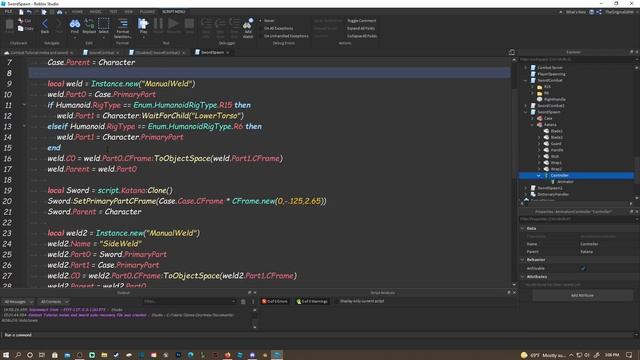Image resolution: width=640 pixels, height=360 pixels.
Task: Click the undo arrow in quick access bar
Action: pyautogui.click(x=29, y=12)
